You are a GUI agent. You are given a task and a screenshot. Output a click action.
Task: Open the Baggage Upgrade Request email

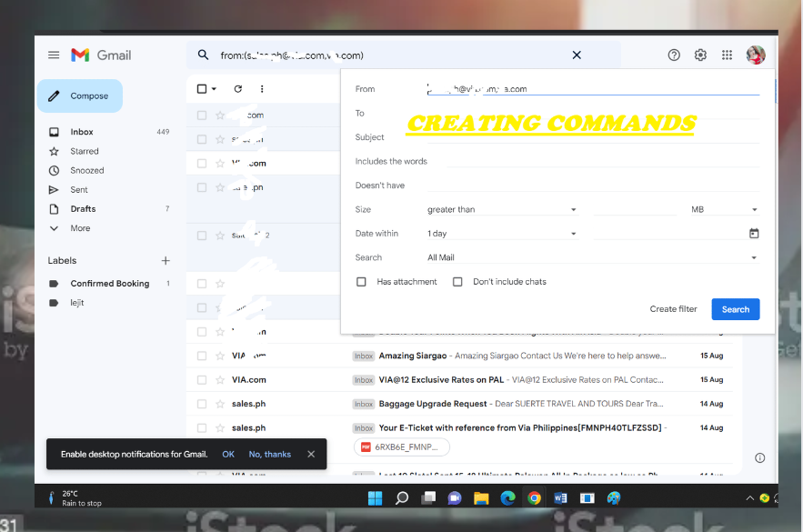pos(459,404)
